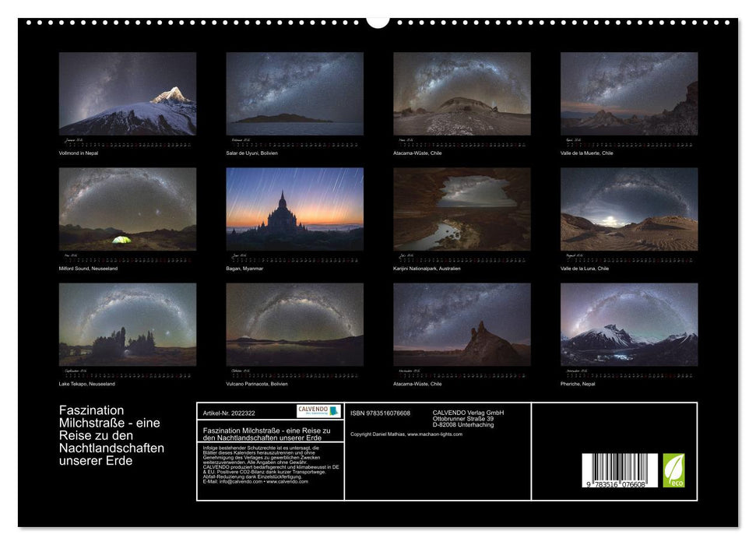Click the ISBN 9783516076608 text
Image resolution: width=756 pixels, height=545 pixels.
380,413
